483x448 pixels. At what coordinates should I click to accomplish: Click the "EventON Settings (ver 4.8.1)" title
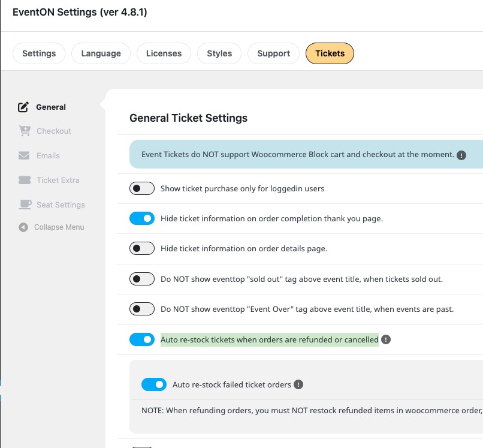click(x=80, y=12)
